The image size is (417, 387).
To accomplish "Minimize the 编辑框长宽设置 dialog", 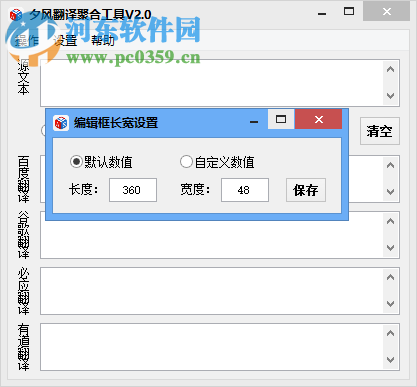I will tap(254, 122).
